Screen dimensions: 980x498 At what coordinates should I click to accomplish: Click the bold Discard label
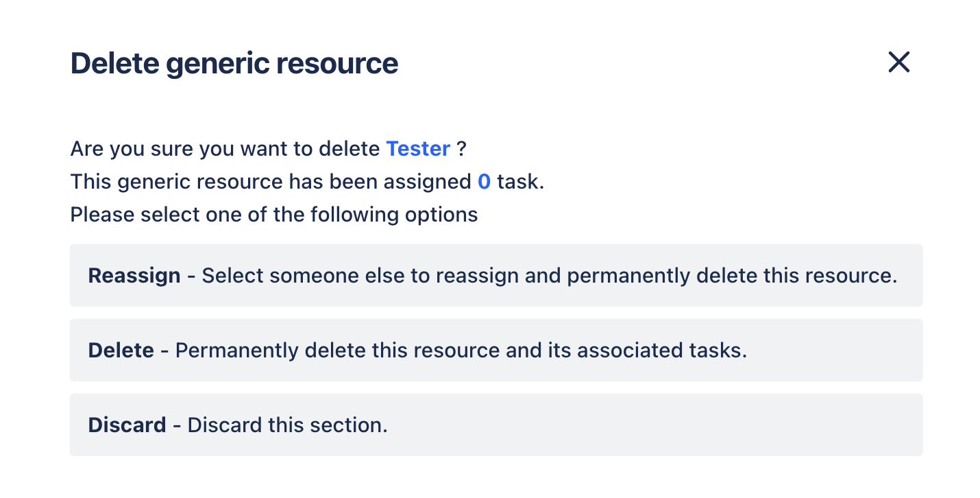[127, 425]
